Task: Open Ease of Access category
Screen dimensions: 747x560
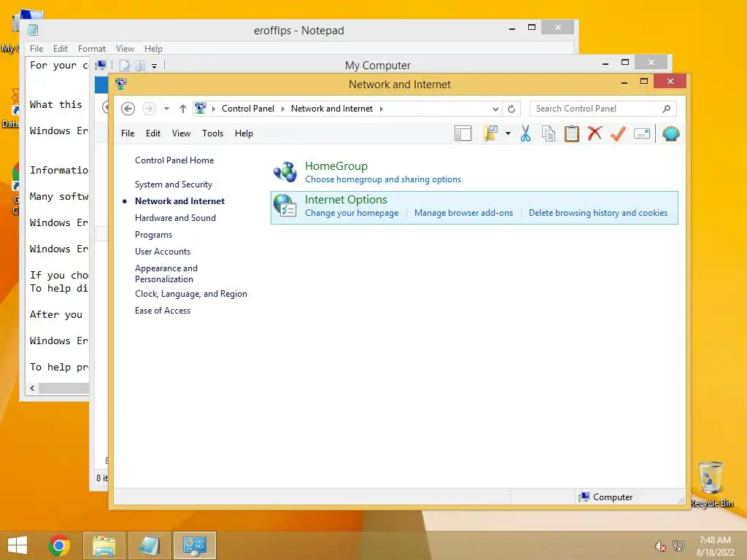Action: pos(163,311)
